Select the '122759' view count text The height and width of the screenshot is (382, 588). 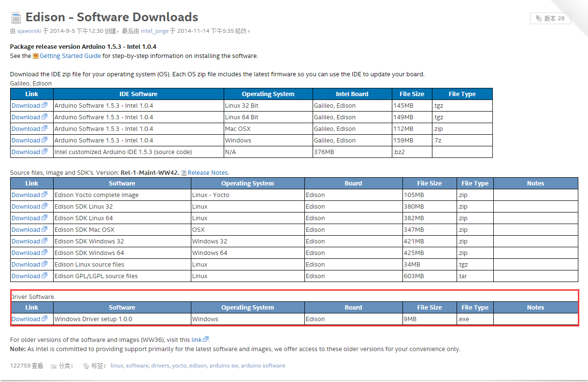point(21,366)
